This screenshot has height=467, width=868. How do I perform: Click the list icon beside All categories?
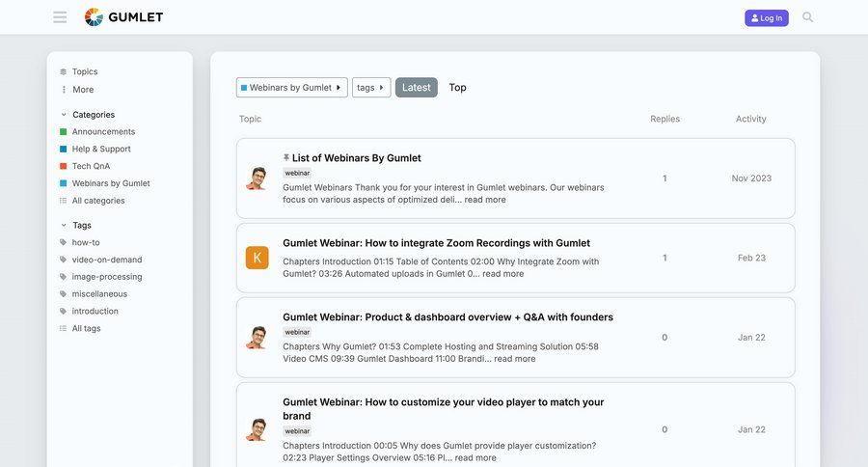(63, 201)
